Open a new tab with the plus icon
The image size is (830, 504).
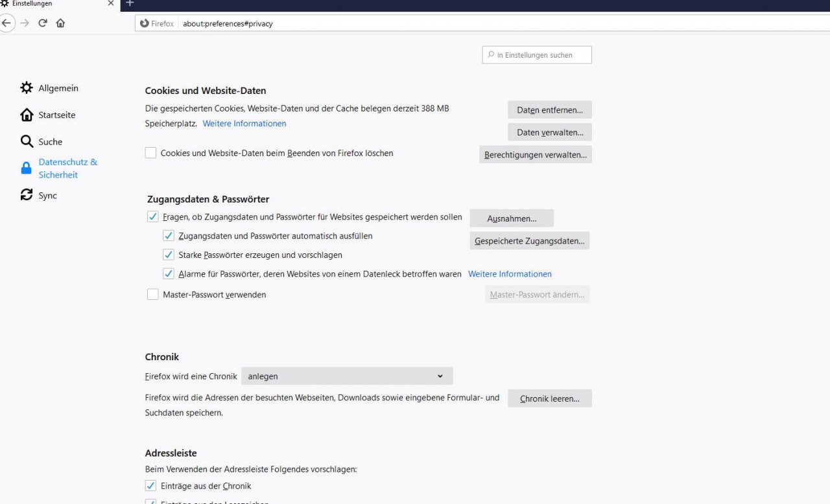(130, 4)
